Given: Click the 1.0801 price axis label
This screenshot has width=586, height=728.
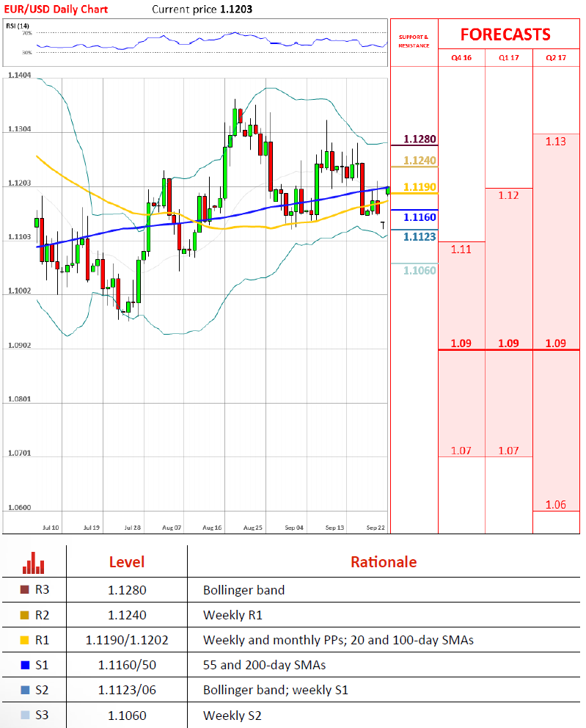Looking at the screenshot, I should [20, 398].
